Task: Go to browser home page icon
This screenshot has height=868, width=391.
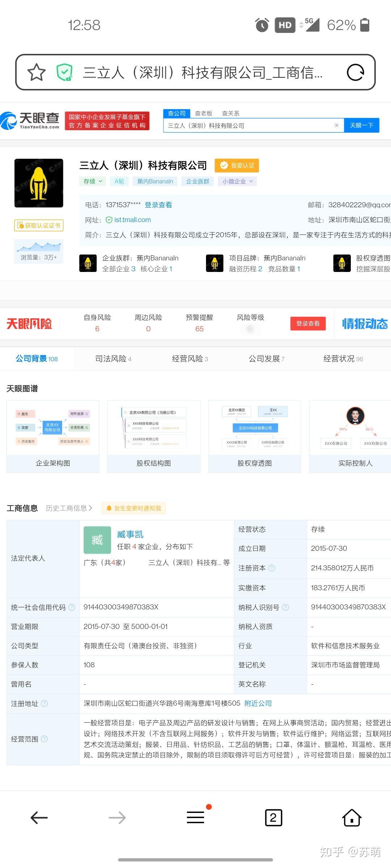Action: pos(352,817)
